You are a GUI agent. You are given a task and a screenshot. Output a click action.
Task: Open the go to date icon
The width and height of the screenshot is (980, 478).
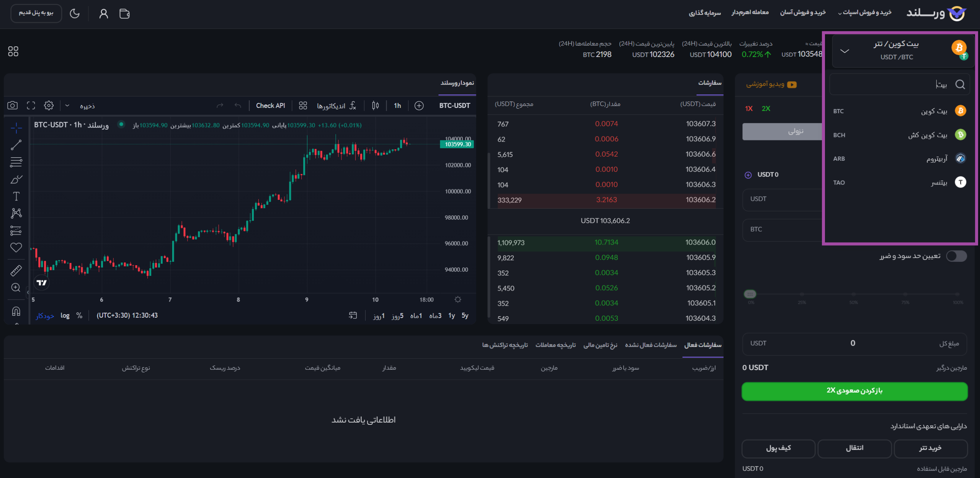(353, 315)
